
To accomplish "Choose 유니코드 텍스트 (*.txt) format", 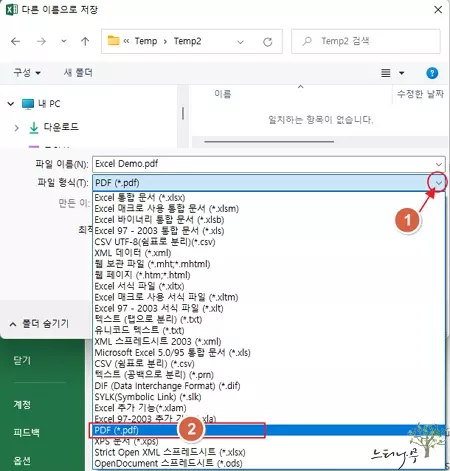I will point(269,330).
